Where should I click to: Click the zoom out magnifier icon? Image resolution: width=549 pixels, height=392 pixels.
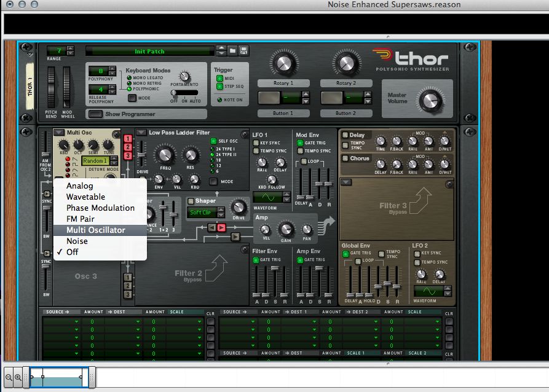click(x=9, y=377)
